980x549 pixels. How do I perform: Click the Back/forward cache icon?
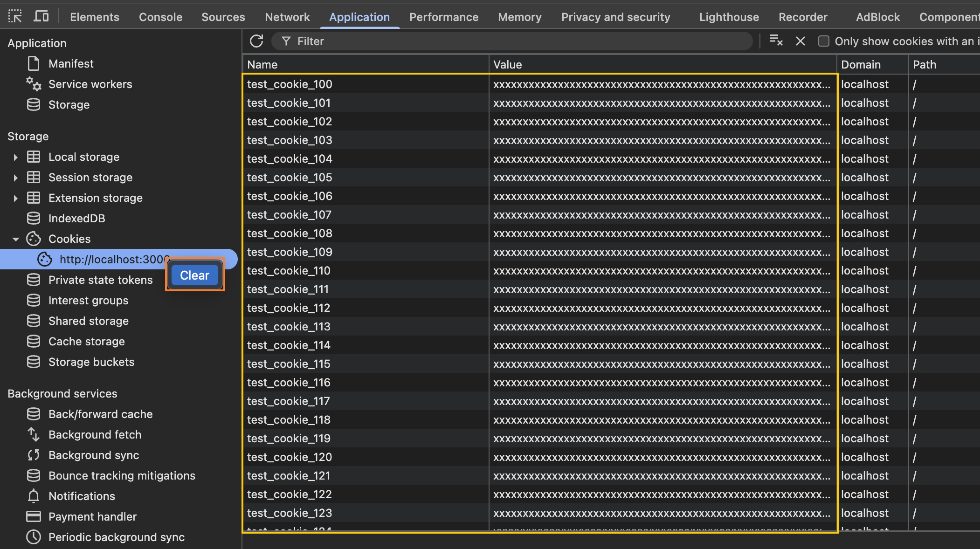[34, 414]
